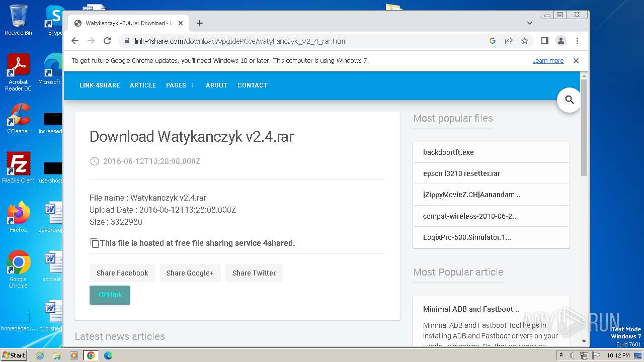Bookmark this tab with the star icon
The height and width of the screenshot is (362, 644).
tap(525, 41)
